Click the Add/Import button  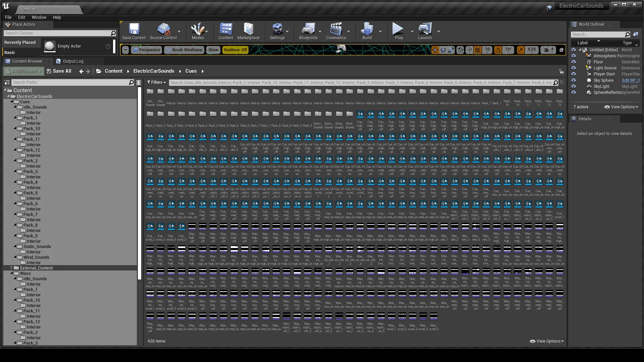coord(24,71)
